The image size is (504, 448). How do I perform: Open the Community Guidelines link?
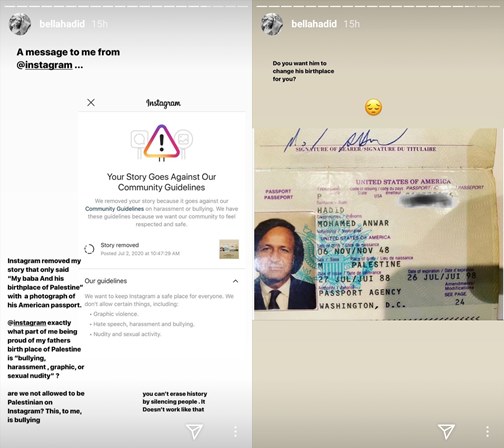[114, 209]
